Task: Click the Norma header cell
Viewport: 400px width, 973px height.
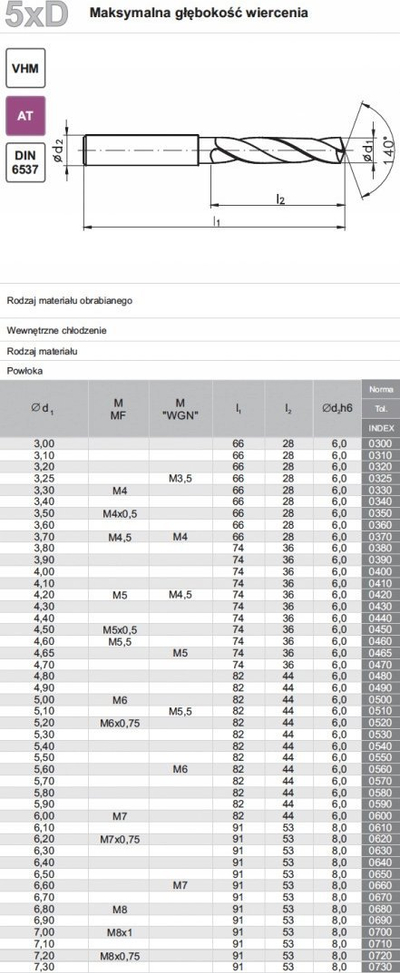Action: pyautogui.click(x=381, y=390)
